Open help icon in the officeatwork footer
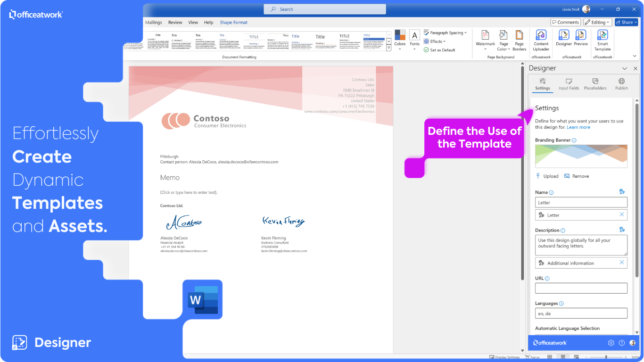The width and height of the screenshot is (644, 362). pyautogui.click(x=622, y=343)
